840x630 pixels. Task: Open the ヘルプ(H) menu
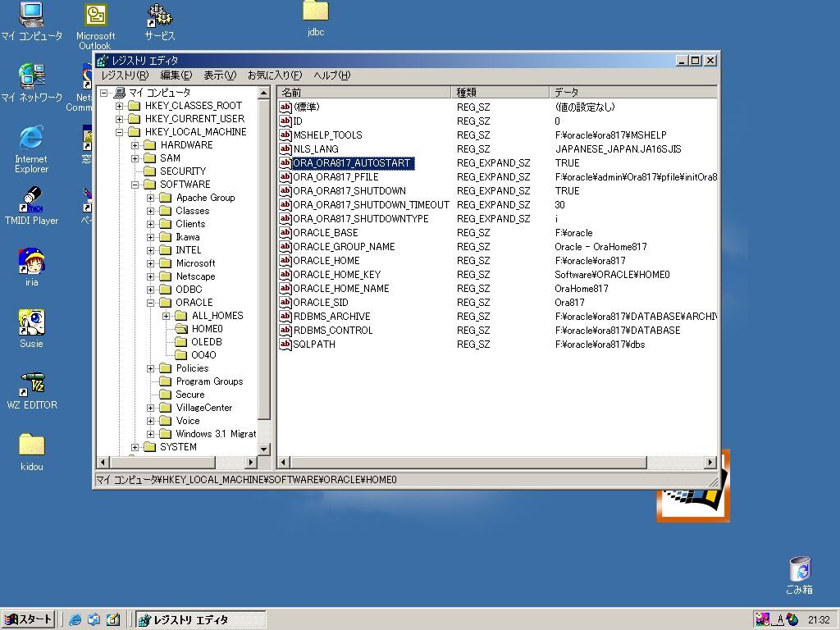point(332,75)
